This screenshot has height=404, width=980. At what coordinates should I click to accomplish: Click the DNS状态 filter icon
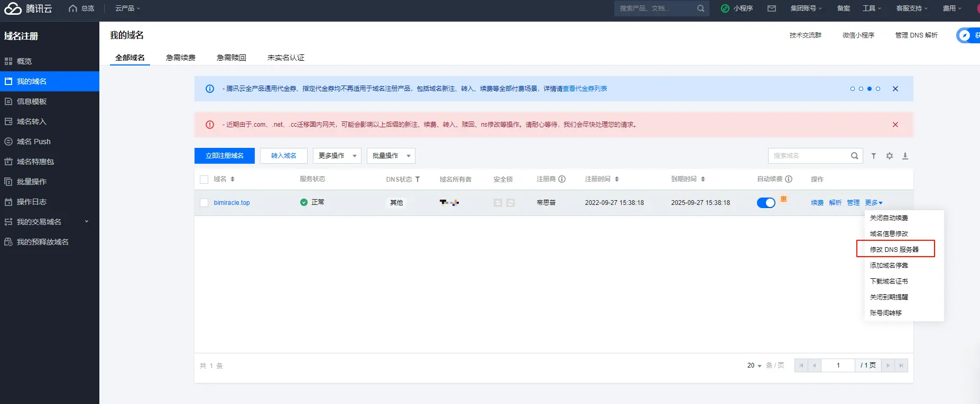(x=418, y=179)
